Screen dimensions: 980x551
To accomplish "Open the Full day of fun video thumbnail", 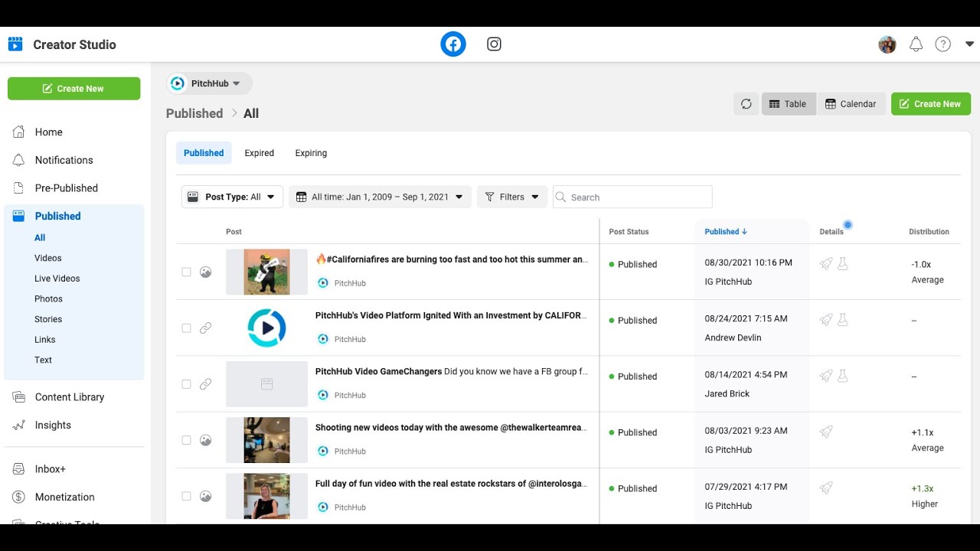I will (266, 496).
